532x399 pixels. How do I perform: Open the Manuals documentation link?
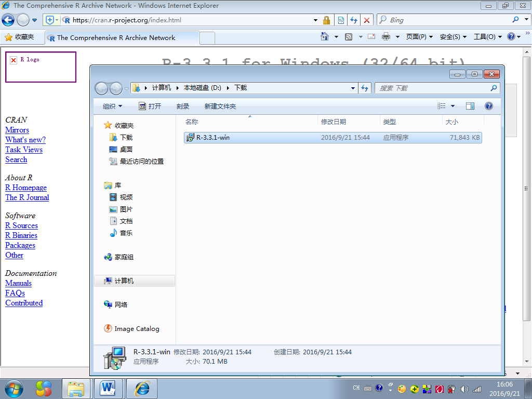click(18, 283)
